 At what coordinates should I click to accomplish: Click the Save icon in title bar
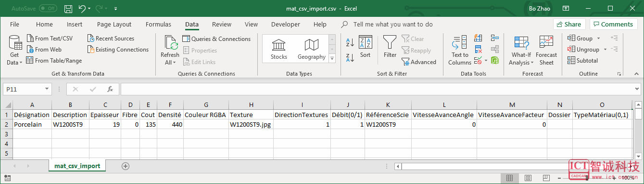(68, 9)
